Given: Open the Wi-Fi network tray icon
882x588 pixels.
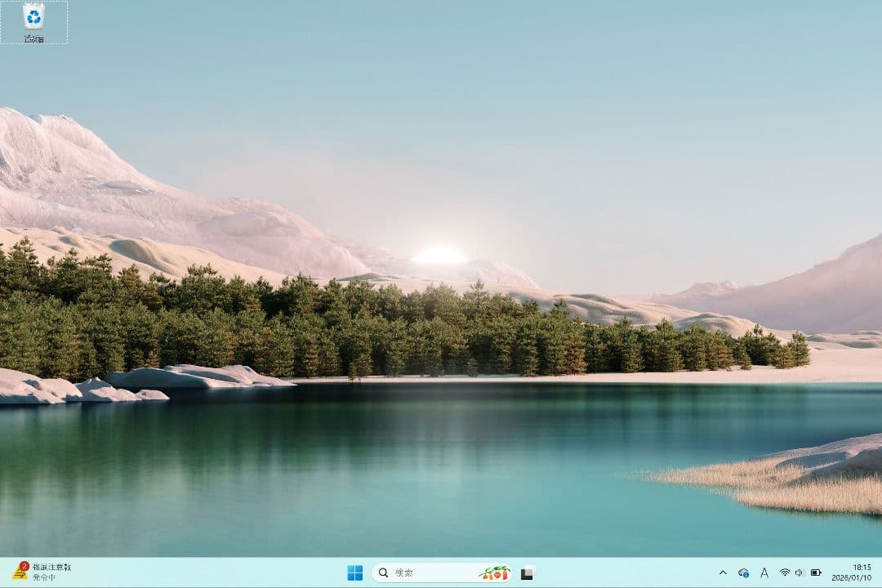Looking at the screenshot, I should pos(785,572).
